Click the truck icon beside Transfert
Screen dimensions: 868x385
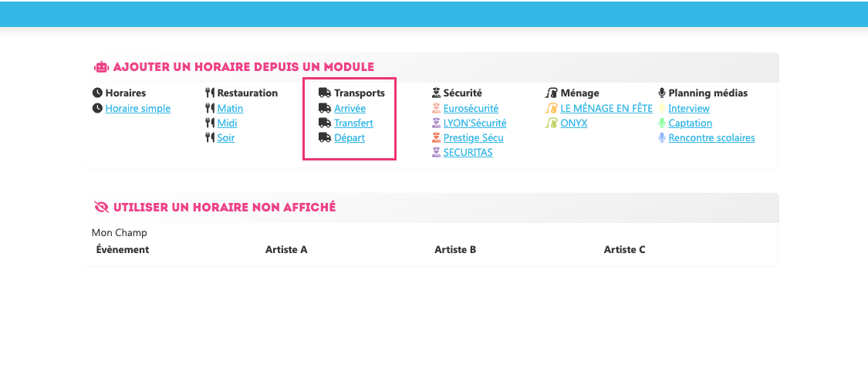click(x=325, y=123)
